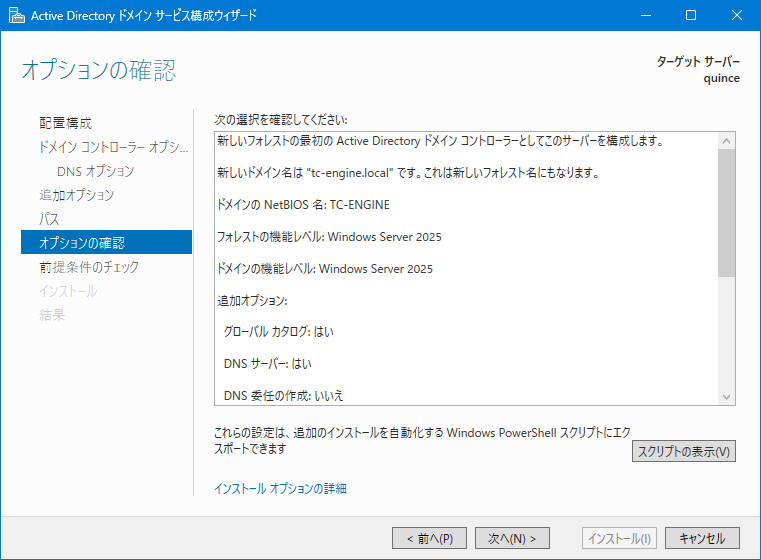Click ドメインの機能レベル: Windows Server 2025 line
This screenshot has height=560, width=761.
coord(325,269)
